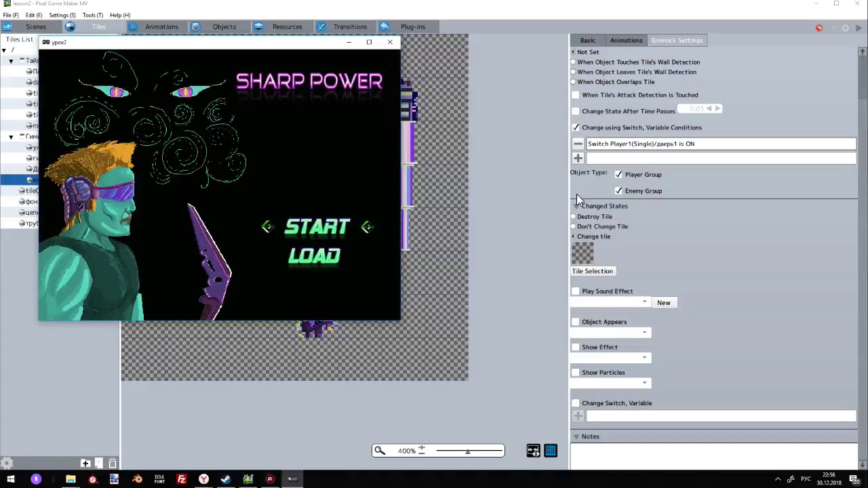
Task: Click the Animations tab icon
Action: coord(133,27)
